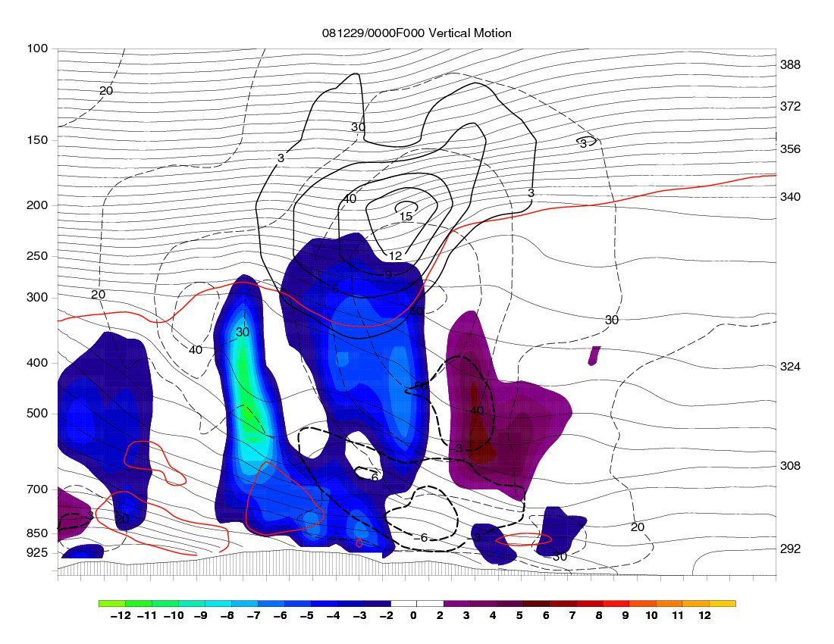
Task: Select the 7 label under the colorbar
Action: 572,615
